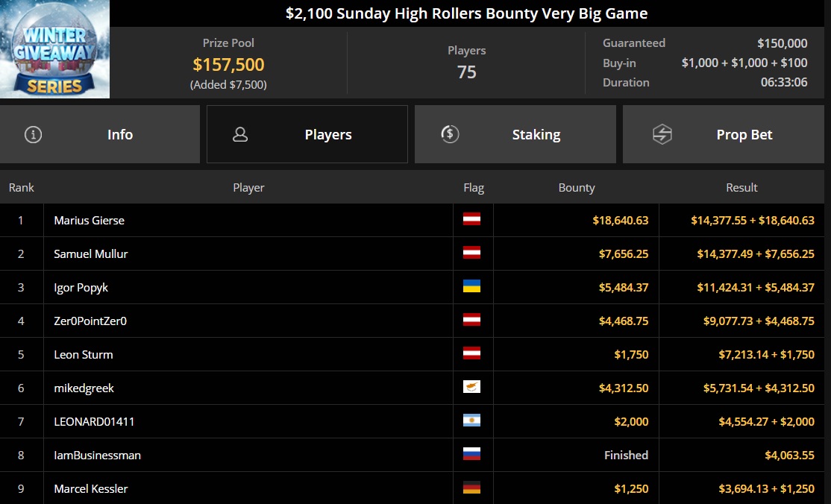Switch to the Staking tab
The height and width of the screenshot is (504, 831).
[515, 134]
